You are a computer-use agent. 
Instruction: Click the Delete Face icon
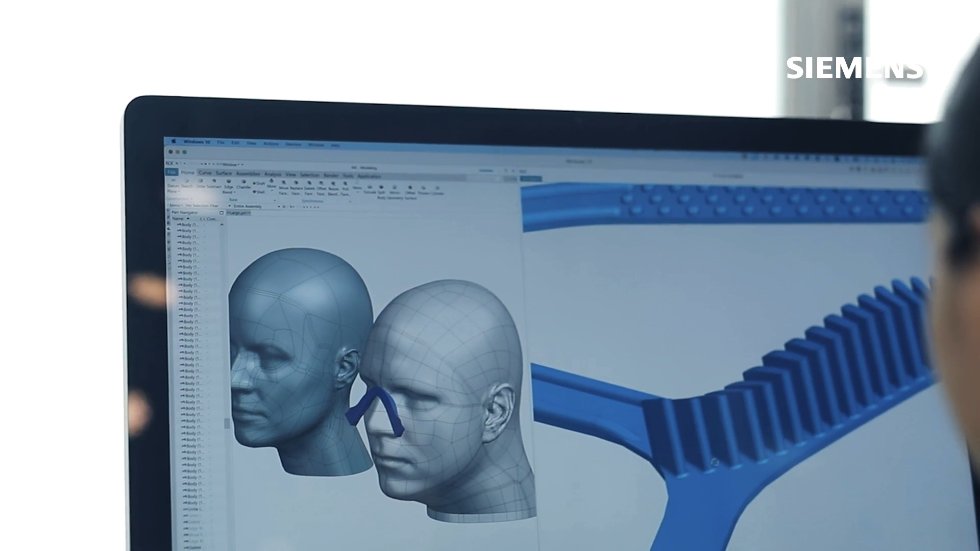click(x=309, y=183)
